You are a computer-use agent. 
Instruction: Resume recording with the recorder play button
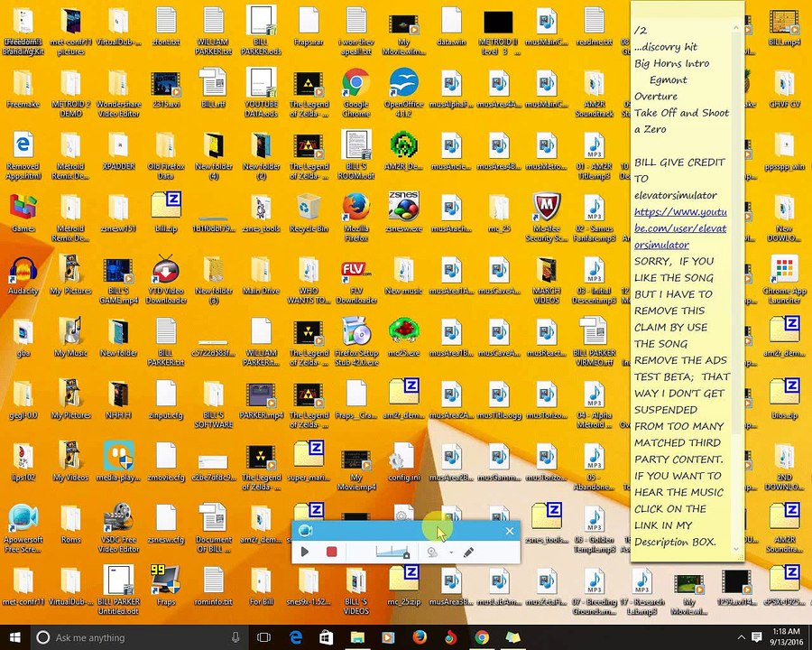coord(305,552)
